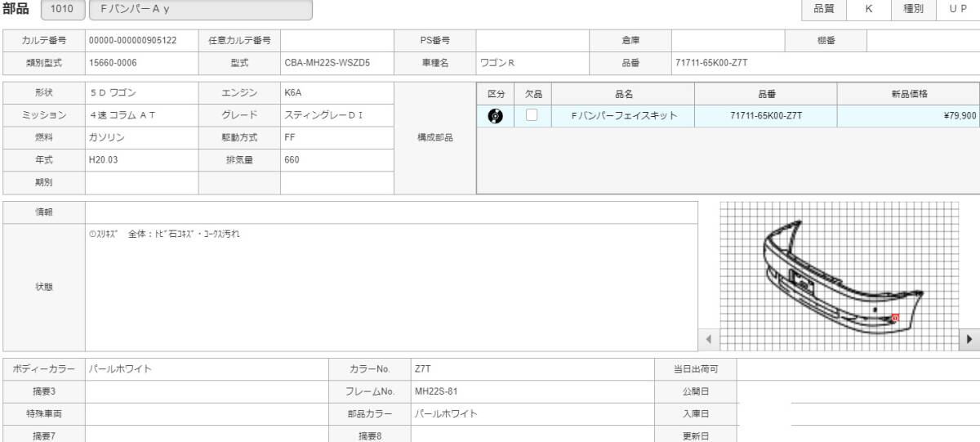Screen dimensions: 980x442
Task: Click the empty 公開日 field
Action: (x=858, y=391)
